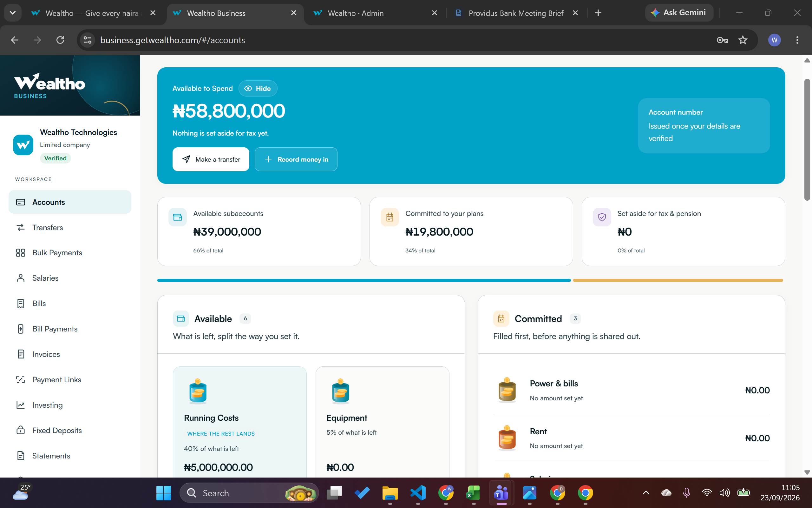Open the Chrome profile avatar W
The width and height of the screenshot is (812, 508).
(775, 40)
